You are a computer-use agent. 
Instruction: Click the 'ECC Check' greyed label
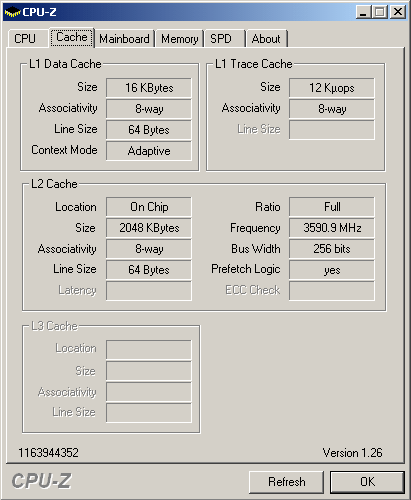pos(253,290)
